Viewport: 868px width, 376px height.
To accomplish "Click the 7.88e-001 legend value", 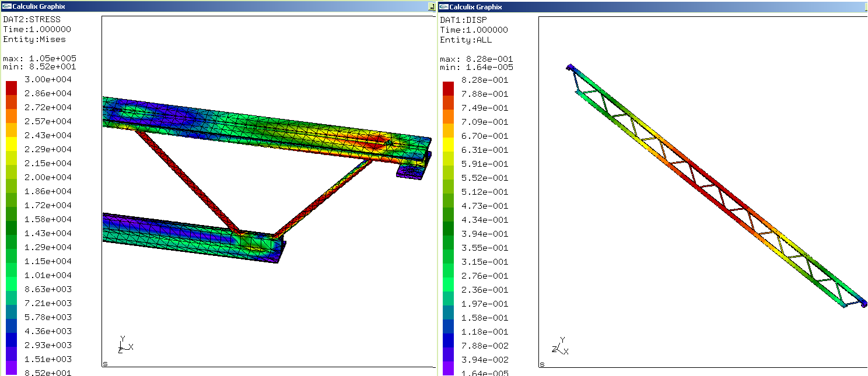I will point(484,94).
